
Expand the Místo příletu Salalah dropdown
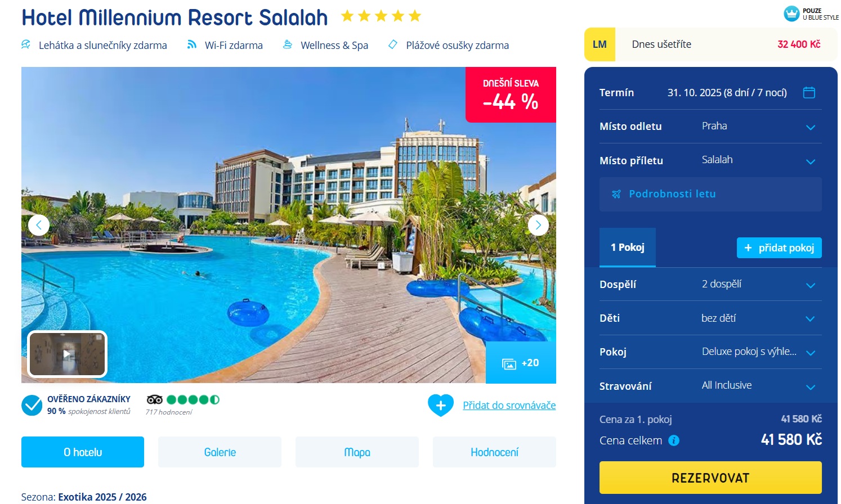(710, 160)
